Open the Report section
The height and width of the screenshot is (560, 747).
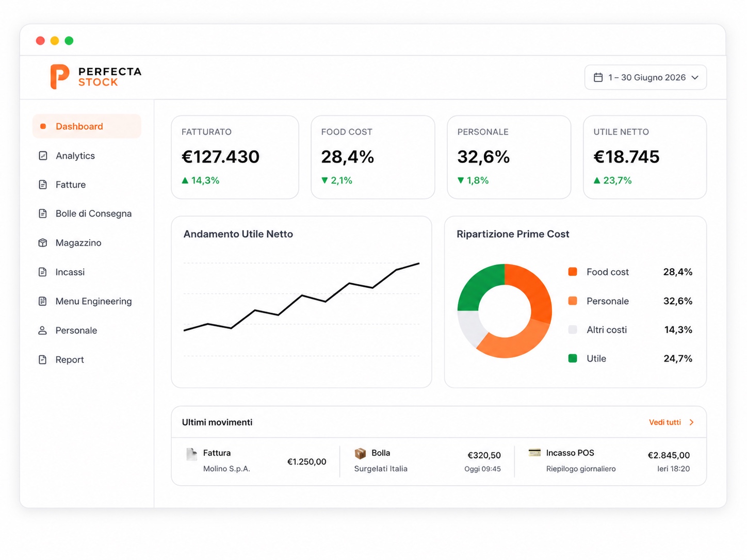pyautogui.click(x=87, y=359)
